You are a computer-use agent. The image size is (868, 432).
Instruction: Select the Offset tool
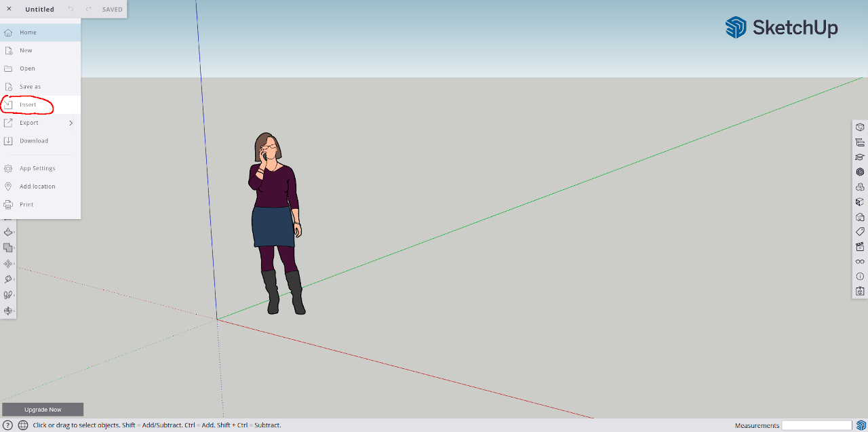coord(9,247)
